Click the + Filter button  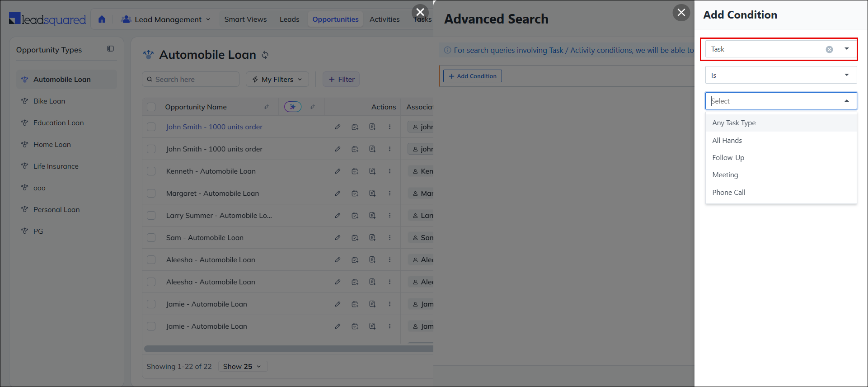pyautogui.click(x=341, y=79)
